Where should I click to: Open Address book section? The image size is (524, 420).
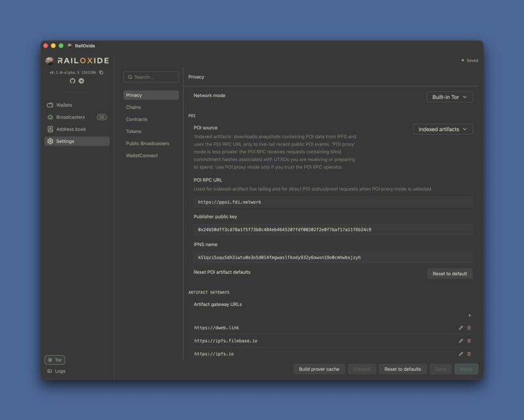(x=77, y=129)
